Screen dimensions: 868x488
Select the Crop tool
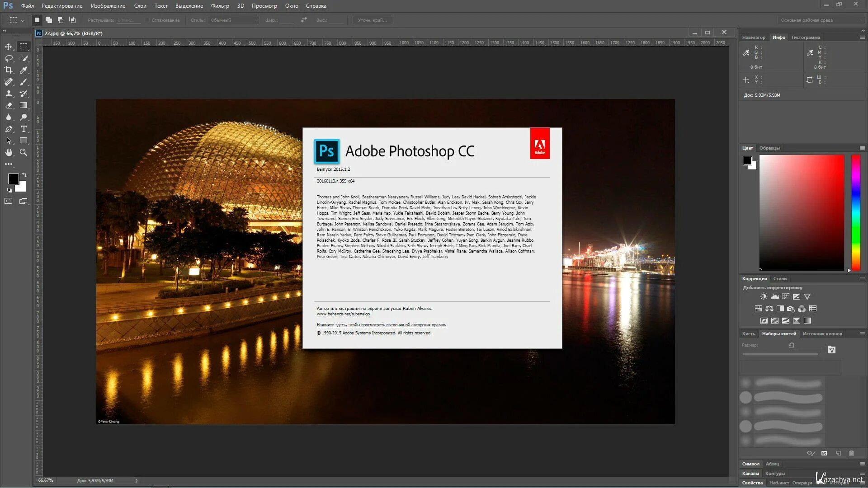(x=8, y=70)
